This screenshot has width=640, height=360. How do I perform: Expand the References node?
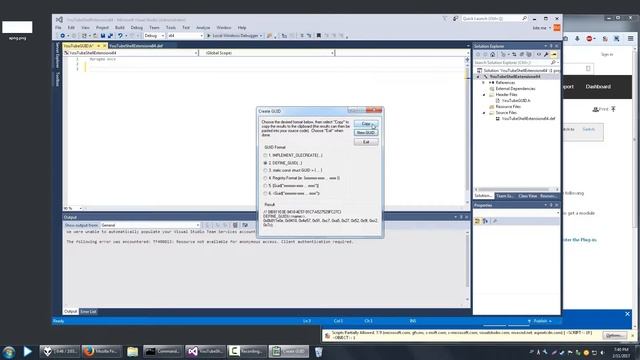tap(484, 82)
